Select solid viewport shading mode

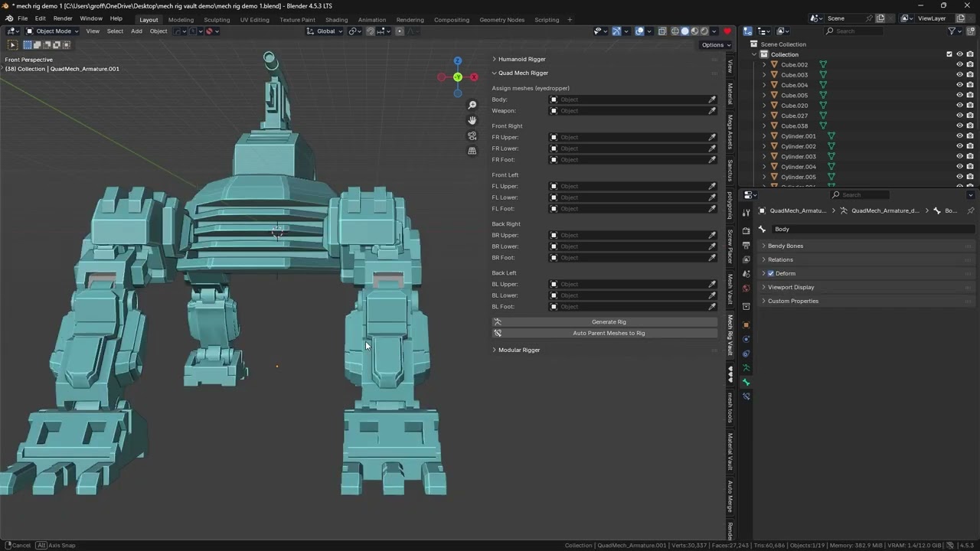684,31
